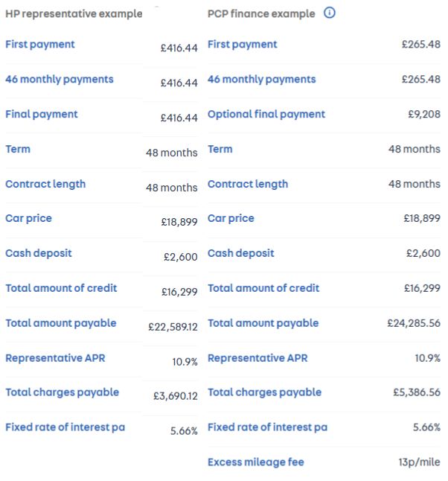Click the HP representative example heading

[x=74, y=14]
